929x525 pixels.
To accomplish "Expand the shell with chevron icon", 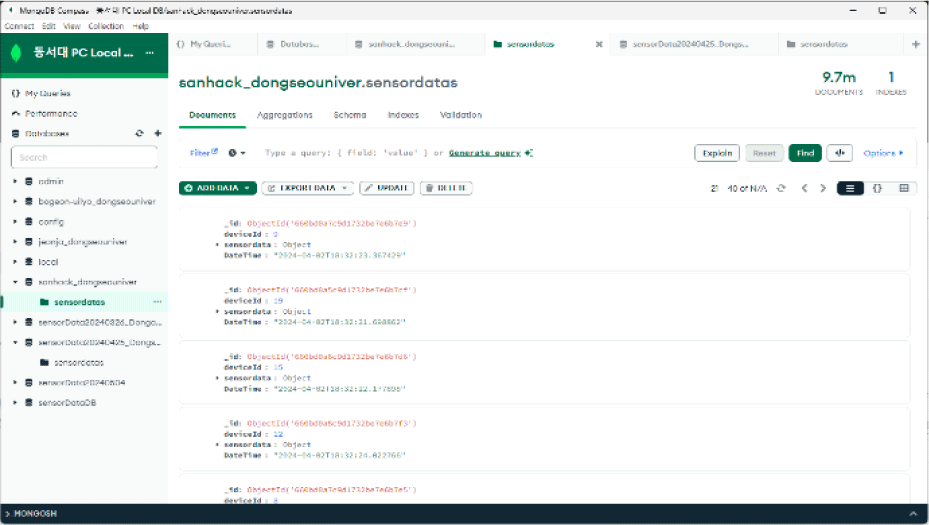I will (913, 514).
